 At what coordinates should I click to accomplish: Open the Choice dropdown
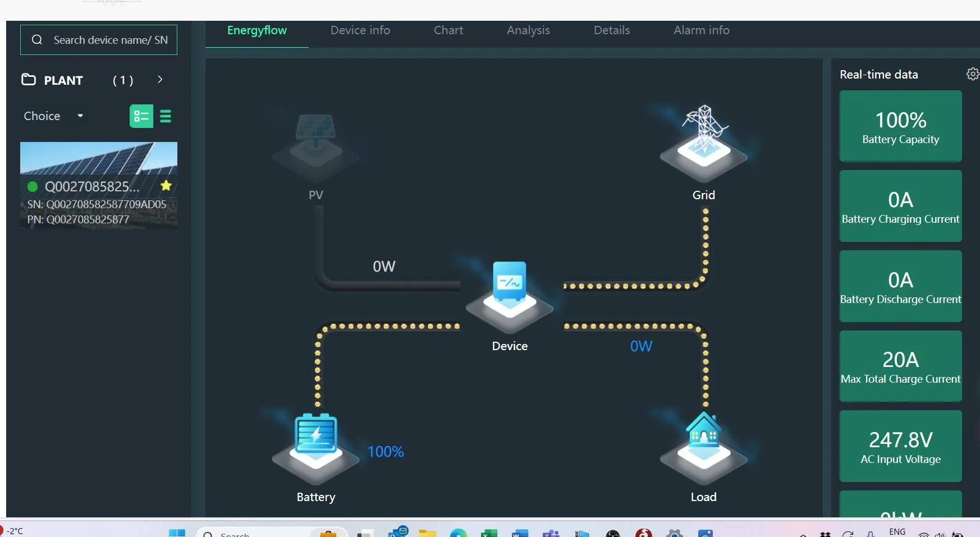coord(53,116)
